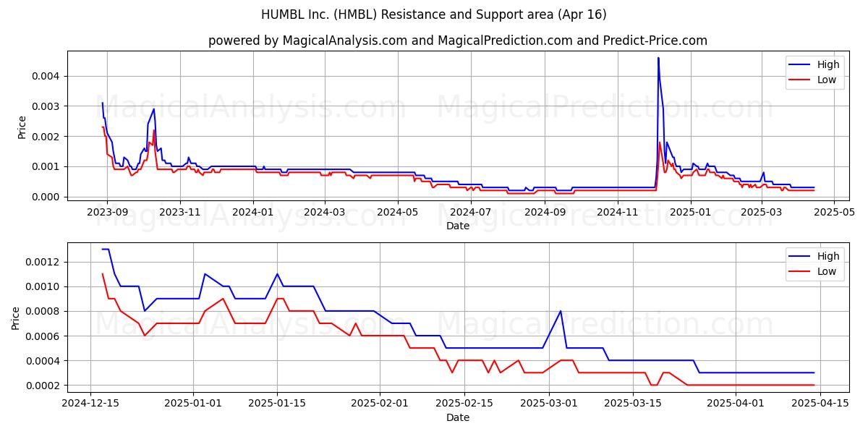This screenshot has width=868, height=434.
Task: Click the '2025-05' x-axis tick label
Action: 834,212
